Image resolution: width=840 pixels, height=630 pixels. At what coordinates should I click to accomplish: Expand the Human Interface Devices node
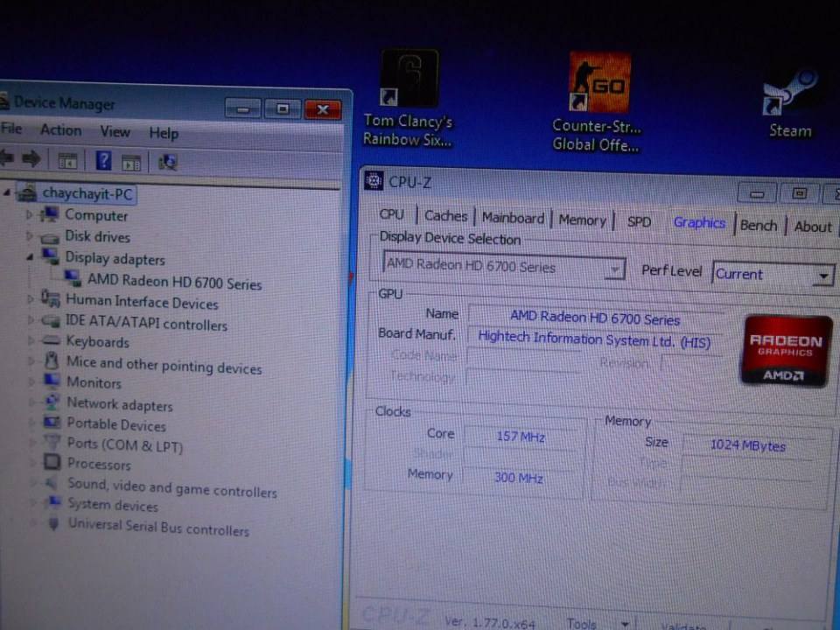click(x=31, y=299)
